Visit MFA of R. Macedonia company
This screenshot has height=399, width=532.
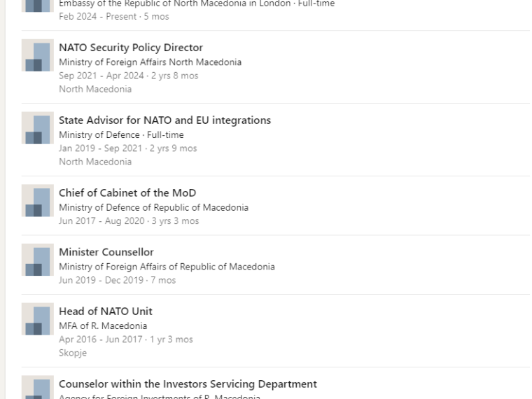click(x=103, y=325)
